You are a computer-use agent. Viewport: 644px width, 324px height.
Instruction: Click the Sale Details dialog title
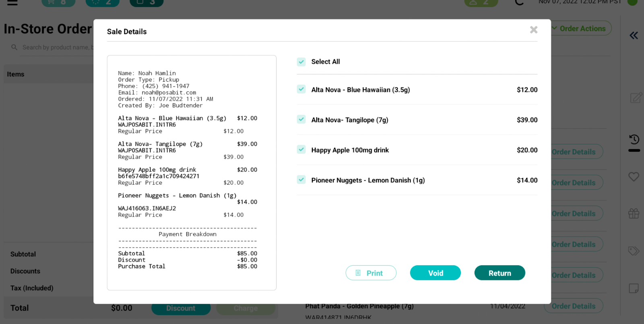point(127,31)
